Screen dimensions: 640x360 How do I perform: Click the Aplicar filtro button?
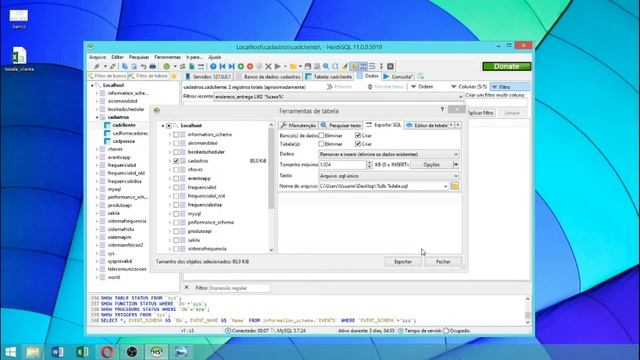pyautogui.click(x=480, y=113)
